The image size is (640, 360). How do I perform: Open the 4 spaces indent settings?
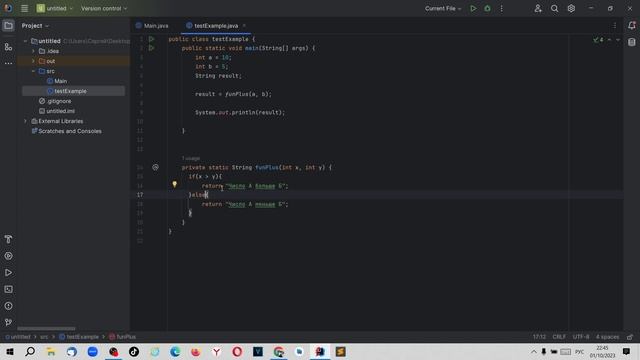(x=607, y=337)
